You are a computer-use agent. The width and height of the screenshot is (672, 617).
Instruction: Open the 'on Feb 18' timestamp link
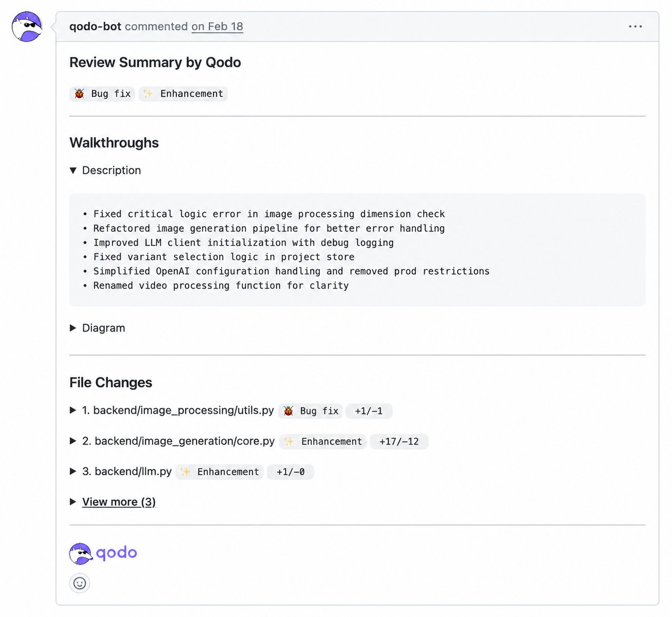[217, 26]
